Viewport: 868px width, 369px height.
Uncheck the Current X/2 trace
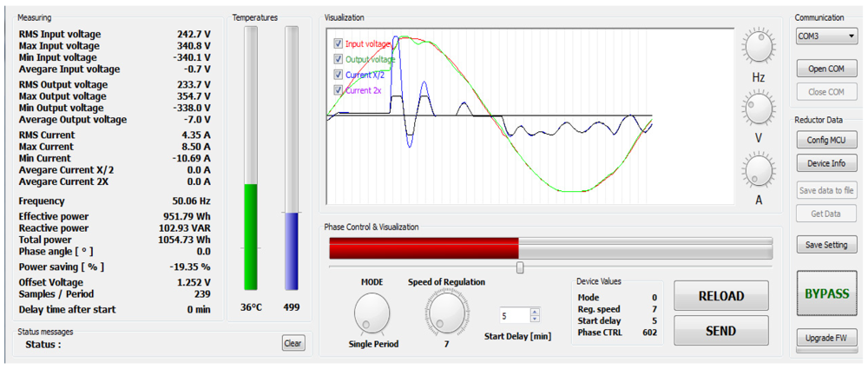tap(339, 75)
